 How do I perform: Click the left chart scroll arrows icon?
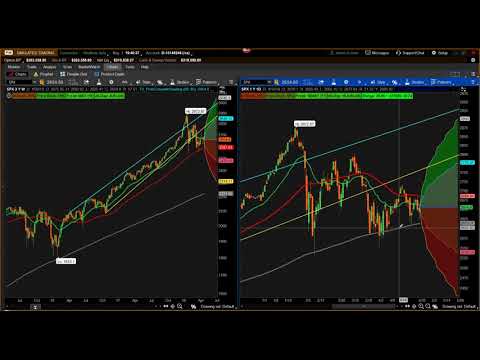(166, 306)
